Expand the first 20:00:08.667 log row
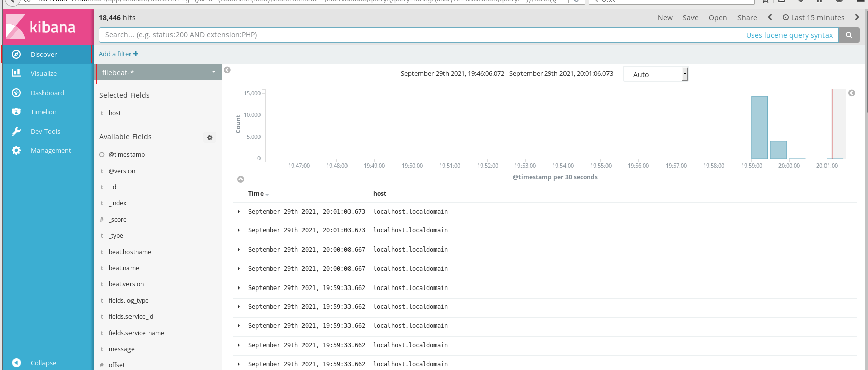The height and width of the screenshot is (370, 868). 238,250
